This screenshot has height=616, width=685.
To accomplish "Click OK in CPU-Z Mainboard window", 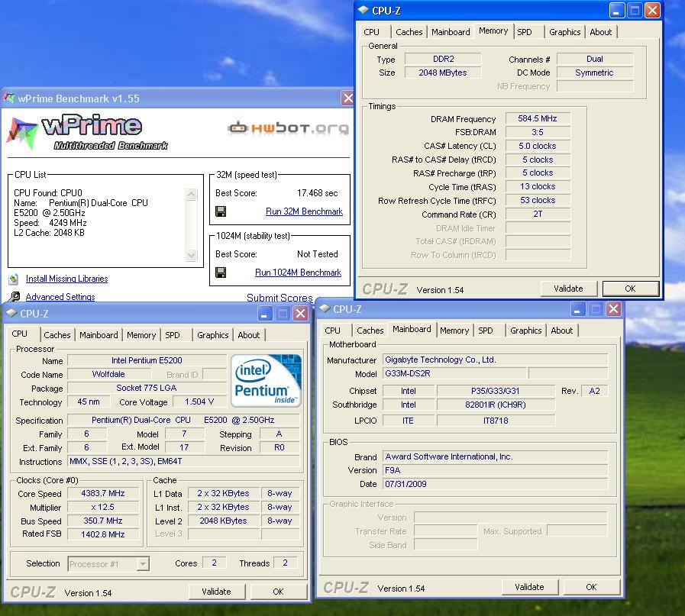I will coord(591,587).
